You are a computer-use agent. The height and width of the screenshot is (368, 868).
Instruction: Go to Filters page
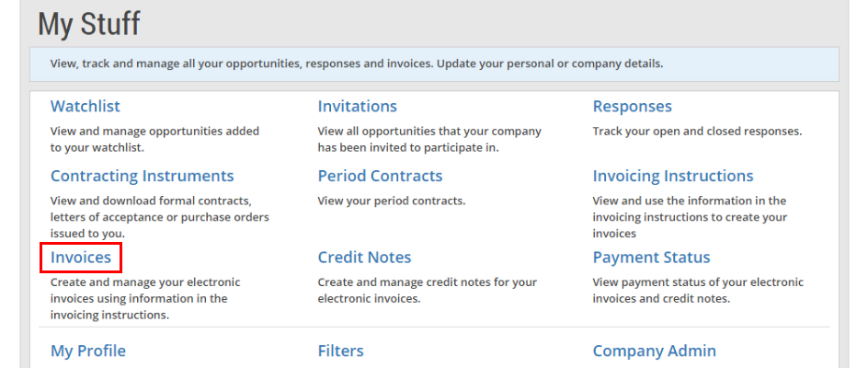point(340,351)
